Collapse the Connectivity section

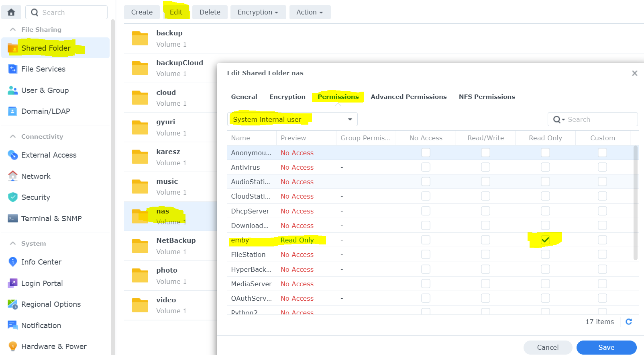[13, 136]
